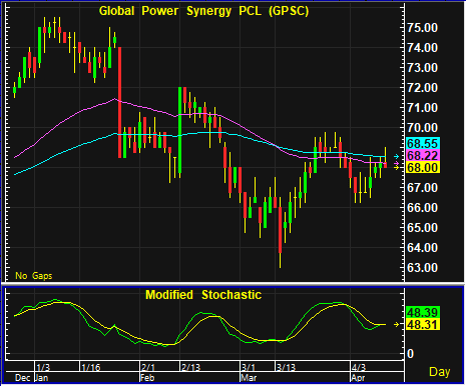The height and width of the screenshot is (386, 466).
Task: Click the yellow arrow marker beside 68.00
Action: 396,168
